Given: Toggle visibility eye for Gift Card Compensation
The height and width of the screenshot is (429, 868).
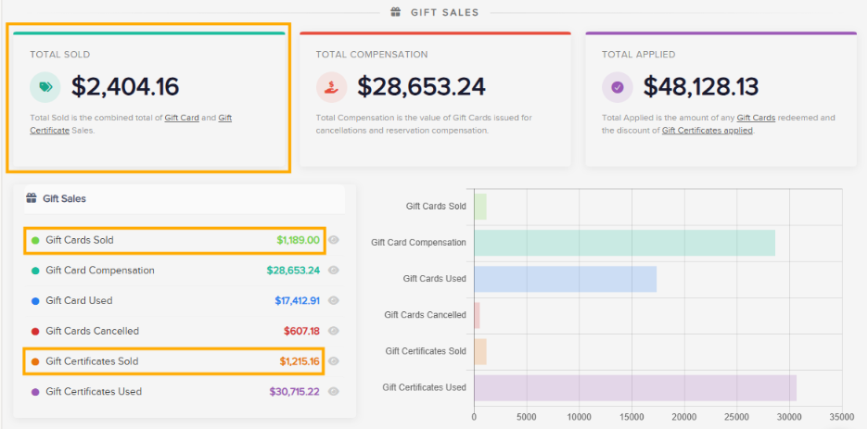Looking at the screenshot, I should 333,271.
